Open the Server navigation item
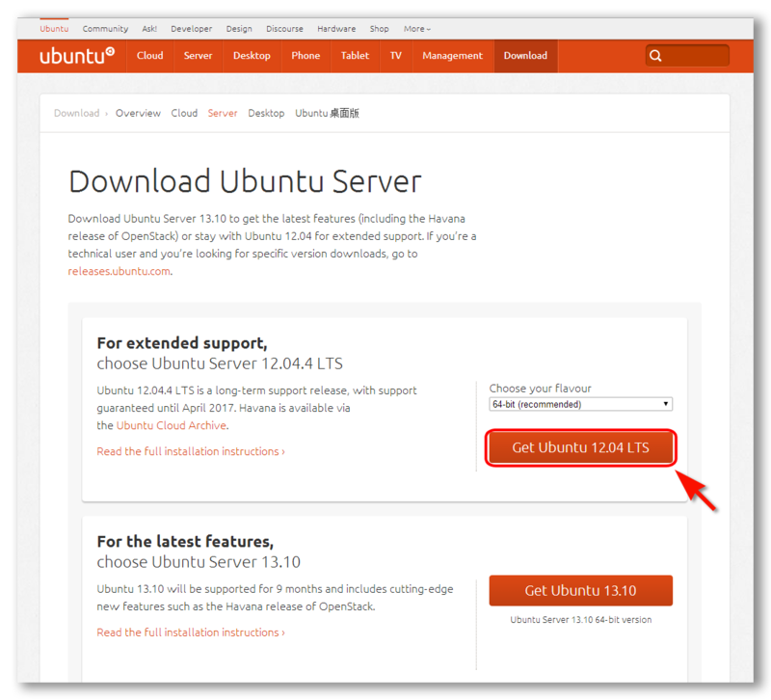The width and height of the screenshot is (771, 700). click(199, 56)
